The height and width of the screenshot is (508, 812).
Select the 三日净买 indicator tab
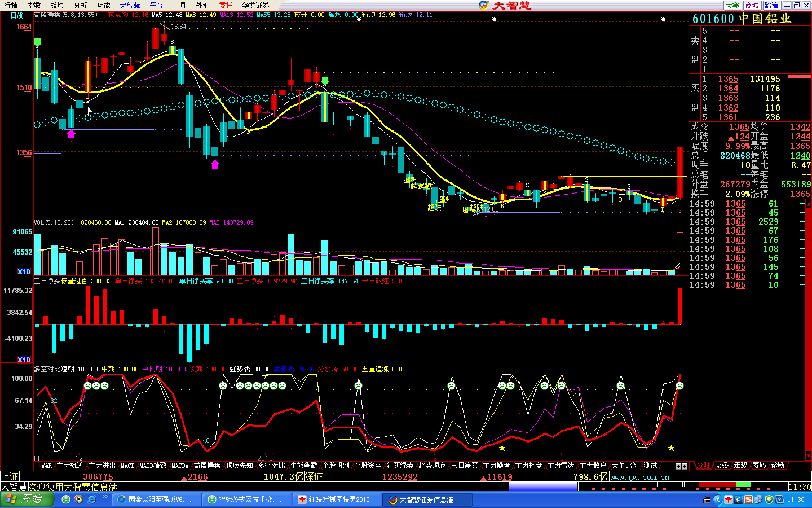coord(465,466)
